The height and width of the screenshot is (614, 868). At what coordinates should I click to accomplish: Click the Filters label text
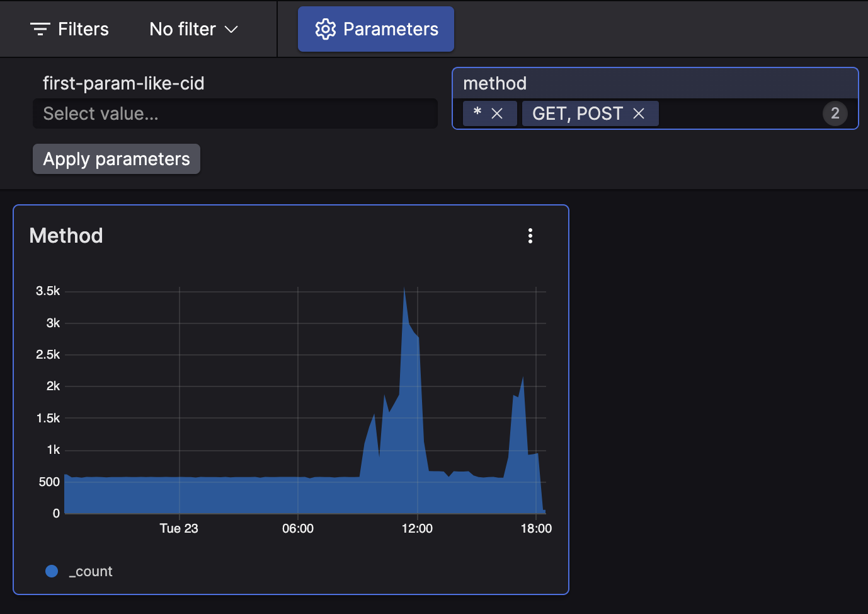(x=83, y=29)
